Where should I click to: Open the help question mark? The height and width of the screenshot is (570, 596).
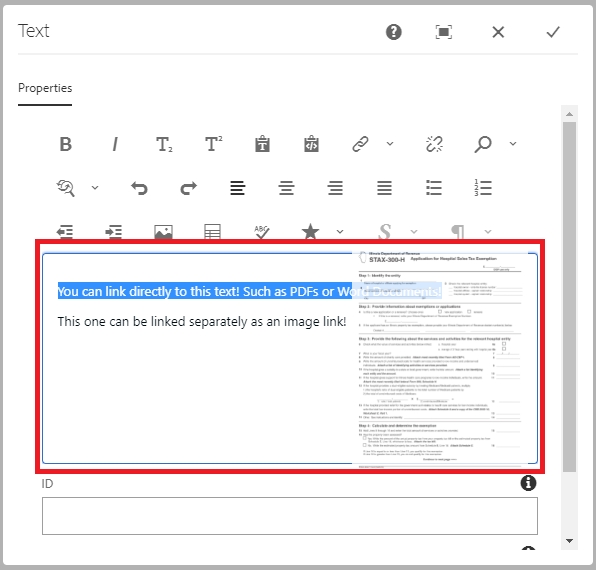(x=394, y=32)
